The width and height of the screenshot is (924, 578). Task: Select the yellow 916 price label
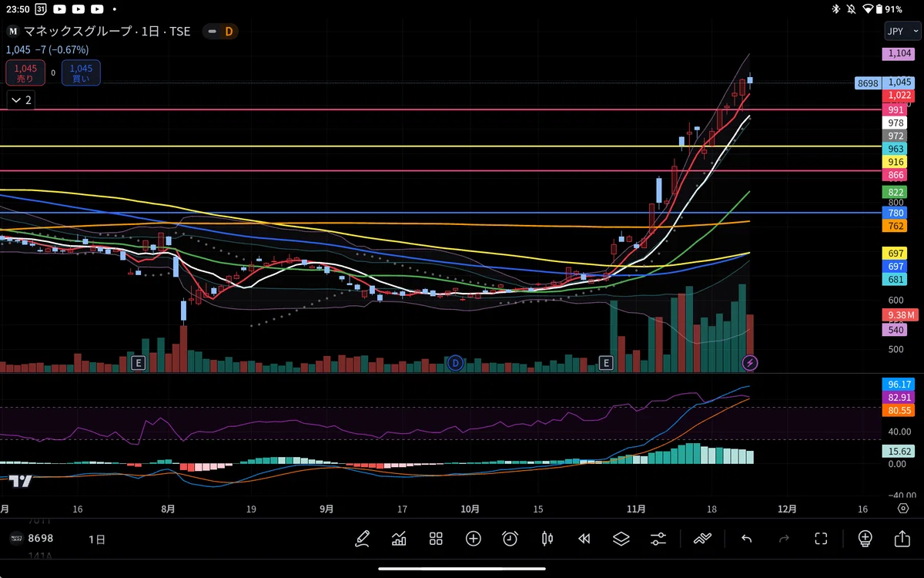pyautogui.click(x=896, y=162)
